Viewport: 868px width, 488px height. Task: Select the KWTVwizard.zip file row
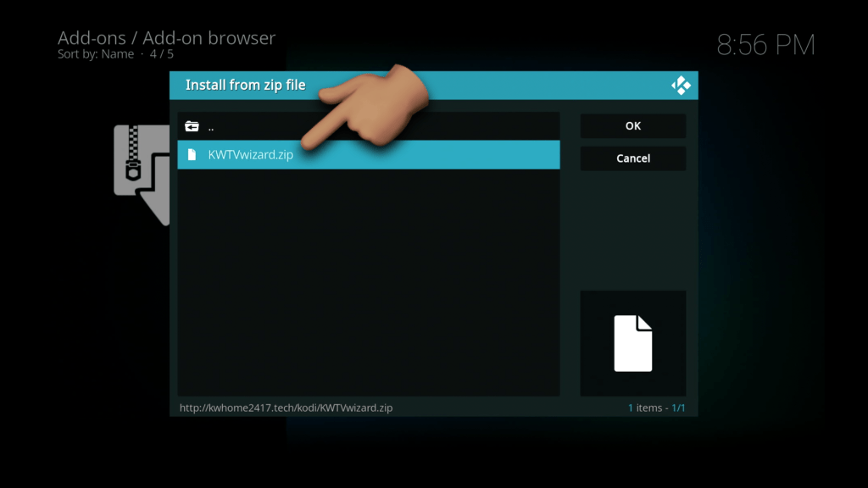tap(368, 154)
